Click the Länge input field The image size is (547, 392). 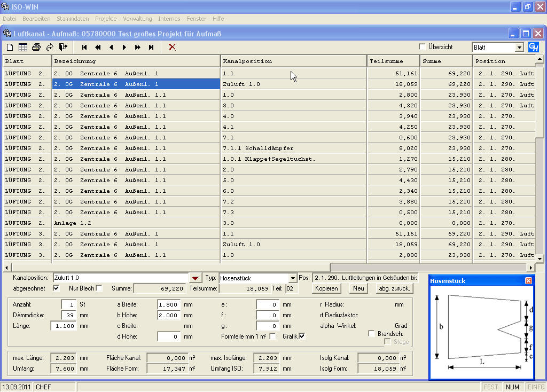64,326
